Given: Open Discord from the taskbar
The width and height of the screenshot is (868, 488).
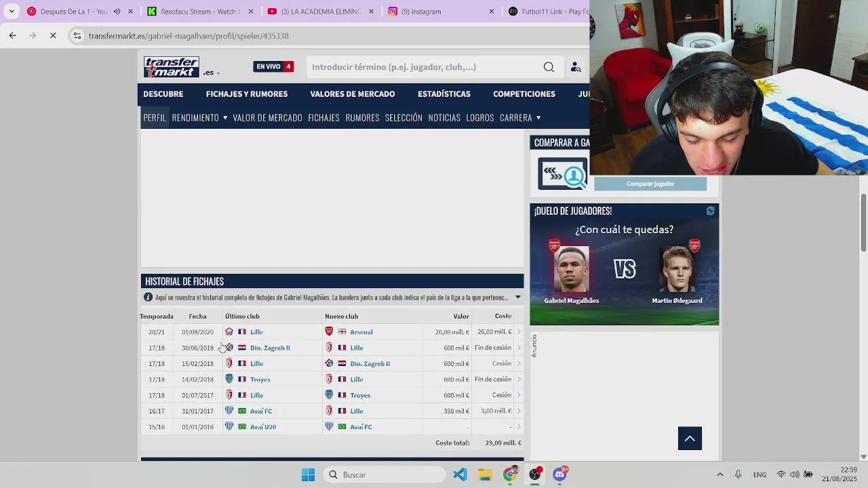Looking at the screenshot, I should coord(560,474).
